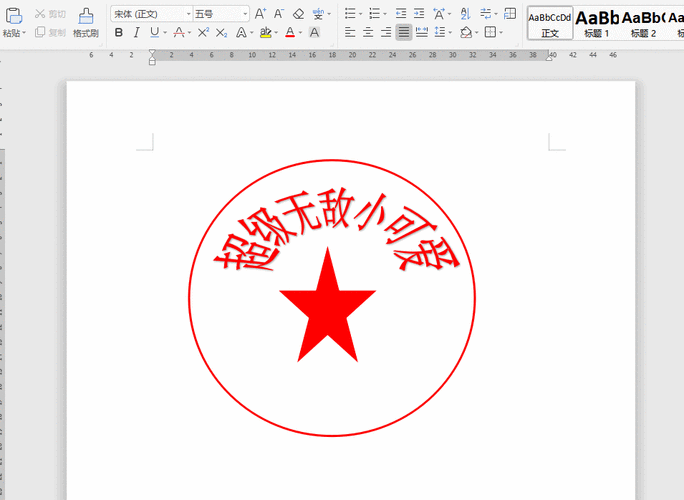
Task: Click the clear formatting eraser icon
Action: click(298, 14)
